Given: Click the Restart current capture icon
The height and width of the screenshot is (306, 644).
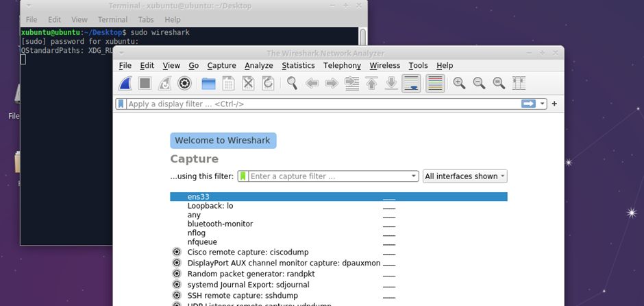Looking at the screenshot, I should coord(164,84).
